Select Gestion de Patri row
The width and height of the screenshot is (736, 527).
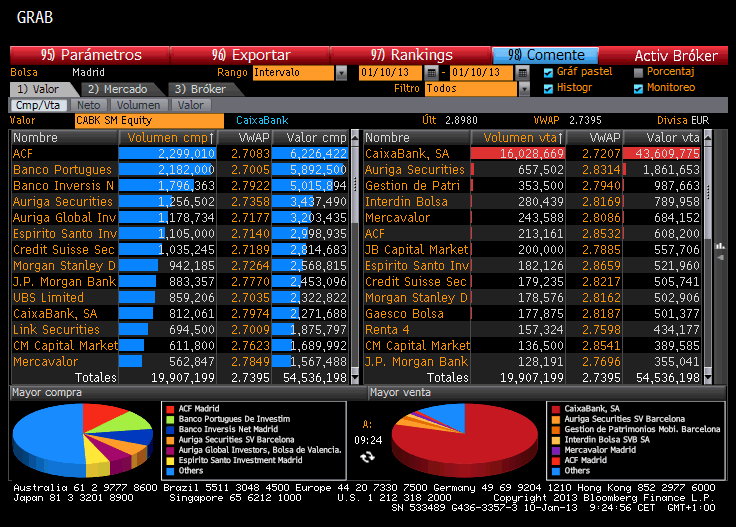click(x=533, y=185)
